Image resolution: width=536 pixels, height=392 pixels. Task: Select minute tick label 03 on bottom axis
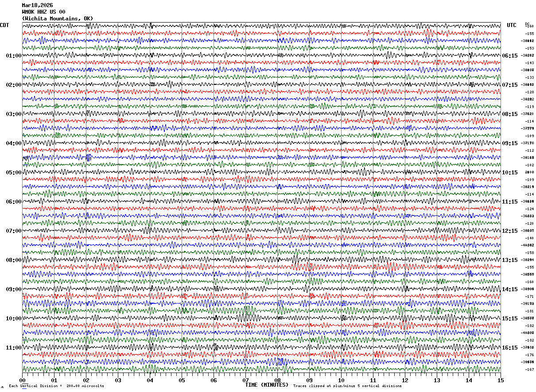click(118, 380)
